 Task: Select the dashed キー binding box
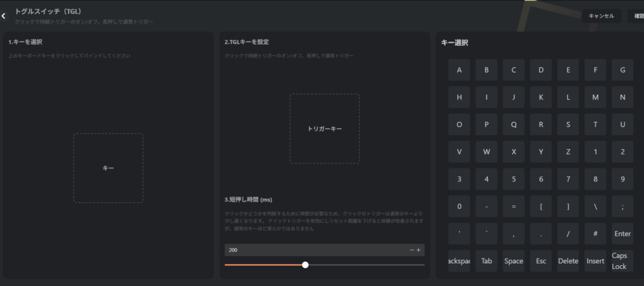tap(108, 168)
